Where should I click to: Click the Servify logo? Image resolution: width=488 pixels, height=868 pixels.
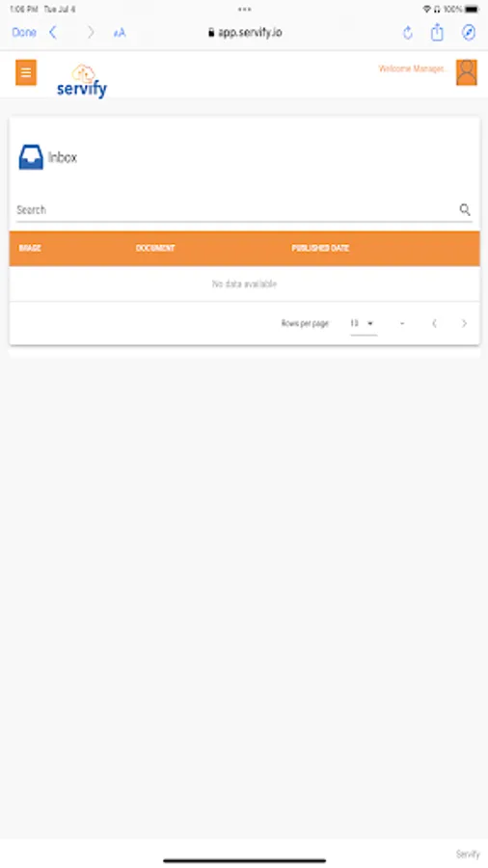click(82, 81)
